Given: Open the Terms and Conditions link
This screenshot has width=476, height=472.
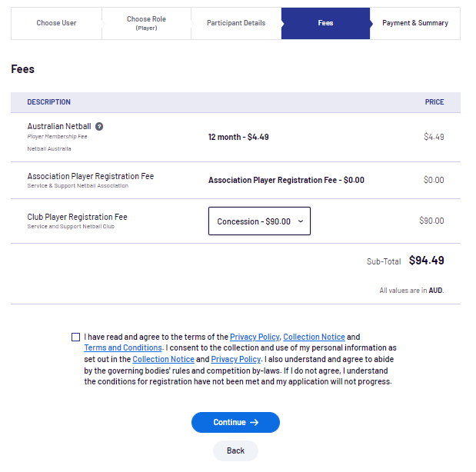Looking at the screenshot, I should (x=123, y=348).
